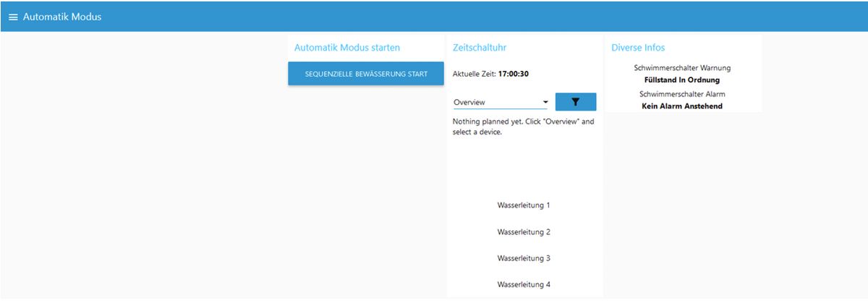Viewport: 868px width, 303px height.
Task: Click the Diverse Infos panel heading
Action: pyautogui.click(x=638, y=48)
